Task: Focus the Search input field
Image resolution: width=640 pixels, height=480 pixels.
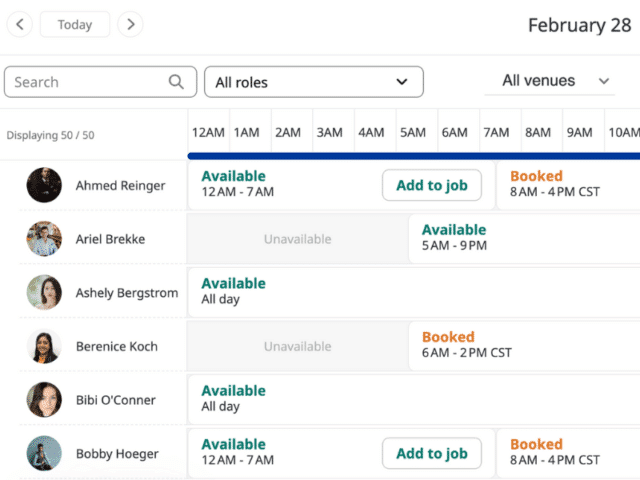Action: pos(100,82)
